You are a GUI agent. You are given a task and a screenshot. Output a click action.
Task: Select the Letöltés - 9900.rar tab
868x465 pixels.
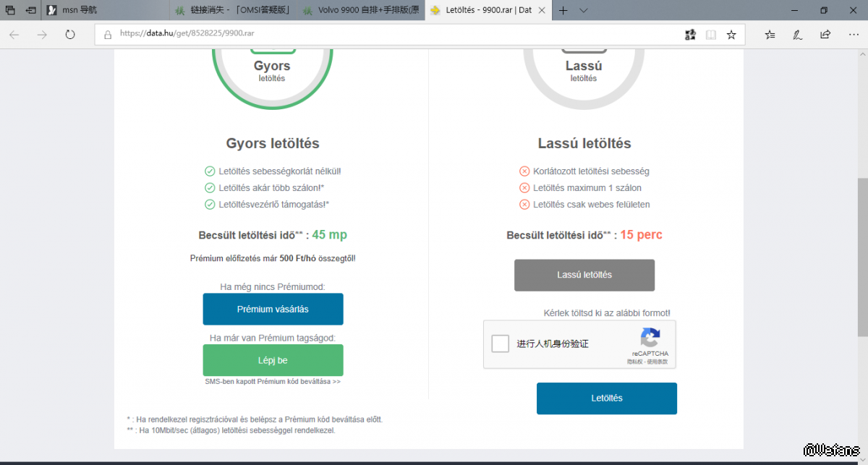[489, 10]
